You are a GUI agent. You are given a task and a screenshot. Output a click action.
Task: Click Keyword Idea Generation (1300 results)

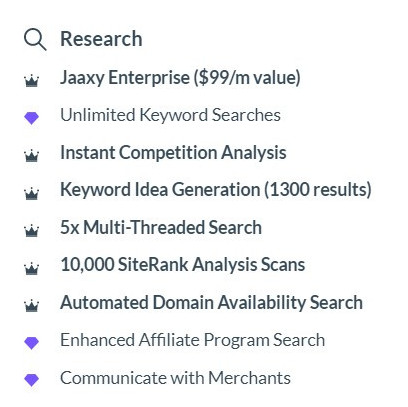coord(216,190)
